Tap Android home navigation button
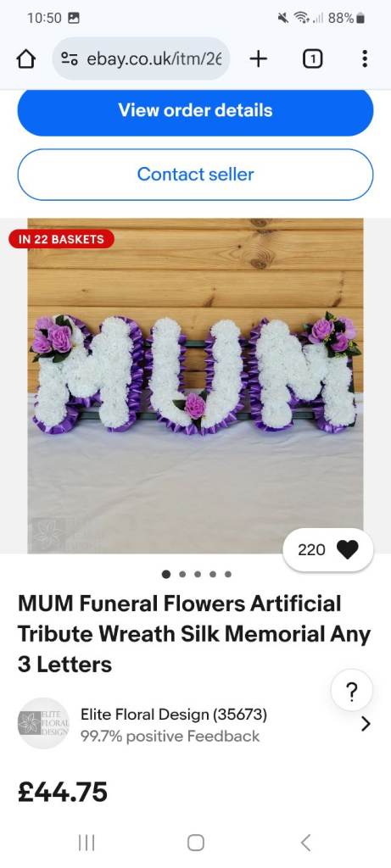Viewport: 391px width, 868px height. tap(195, 843)
